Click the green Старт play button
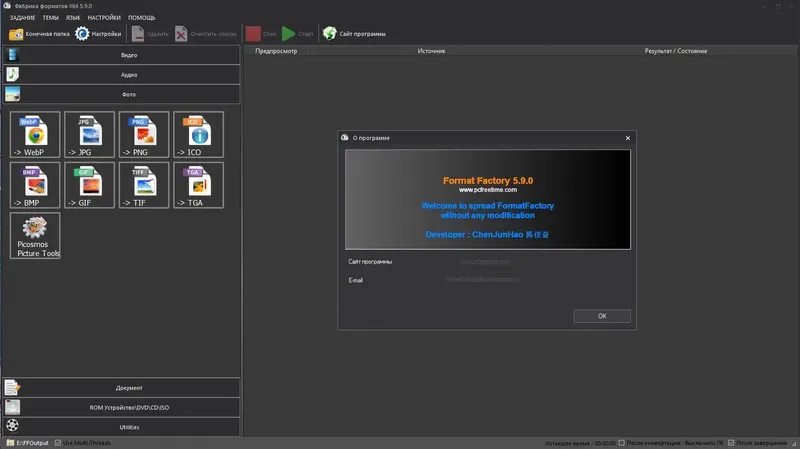Image resolution: width=800 pixels, height=449 pixels. (x=289, y=34)
